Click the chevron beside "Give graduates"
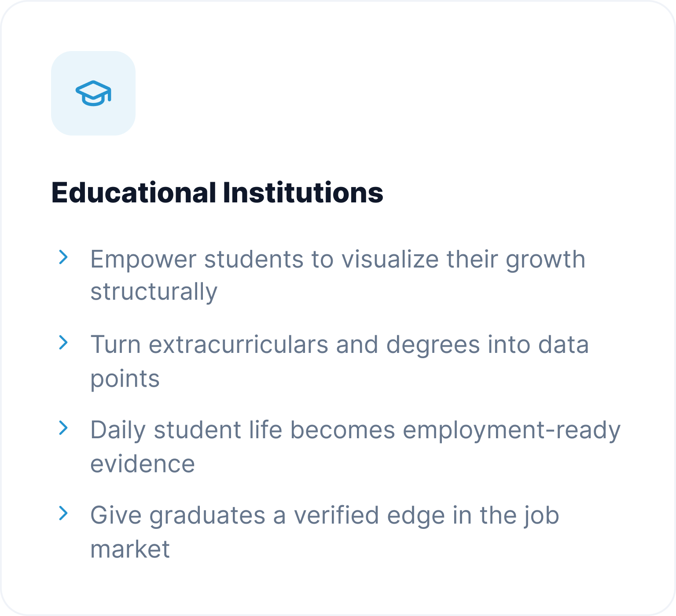676x616 pixels. pos(64,513)
